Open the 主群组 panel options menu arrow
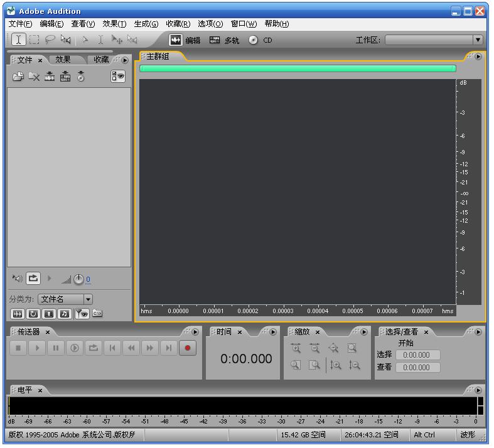The image size is (494, 448). (478, 56)
